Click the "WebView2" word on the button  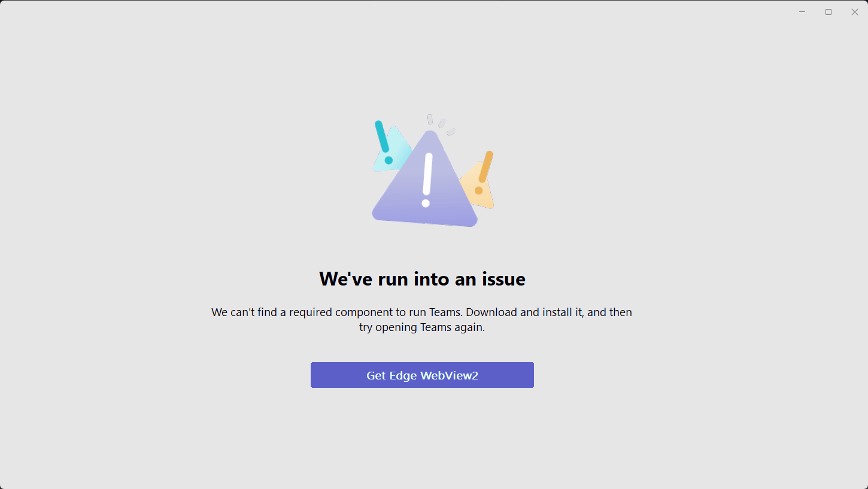pos(449,376)
